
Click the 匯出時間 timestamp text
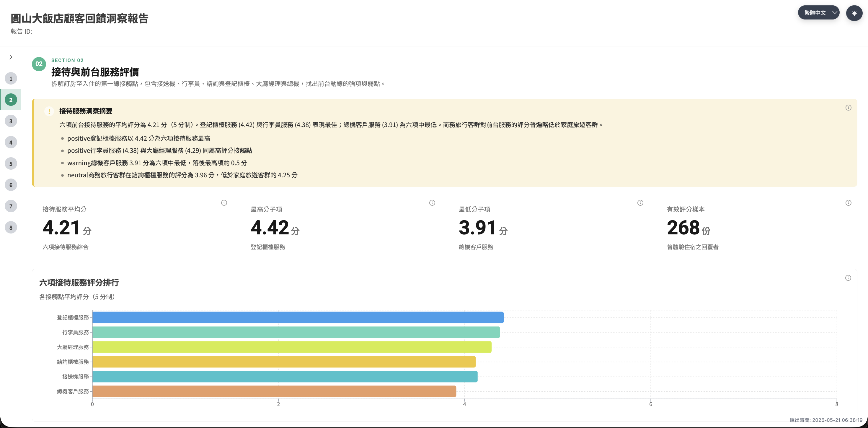coord(826,420)
